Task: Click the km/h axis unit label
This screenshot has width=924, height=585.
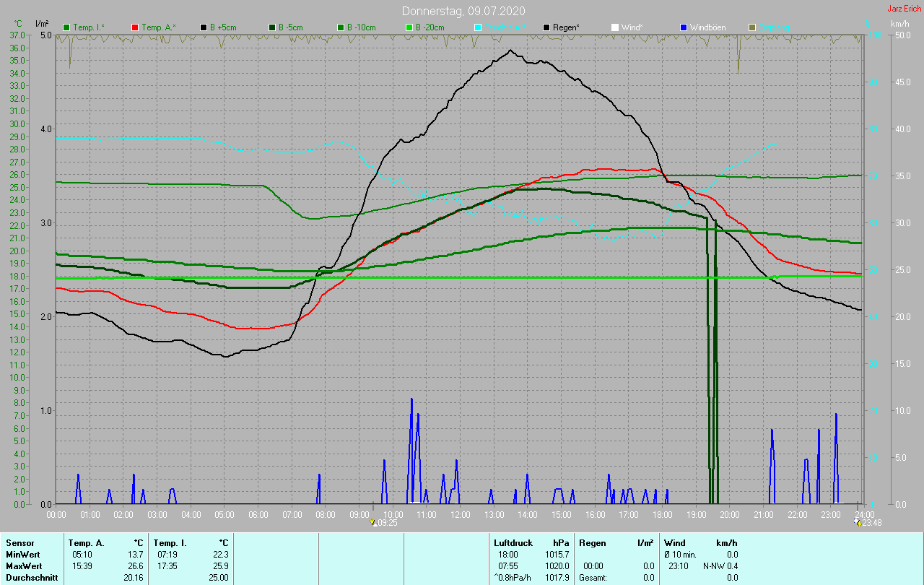Action: [899, 24]
